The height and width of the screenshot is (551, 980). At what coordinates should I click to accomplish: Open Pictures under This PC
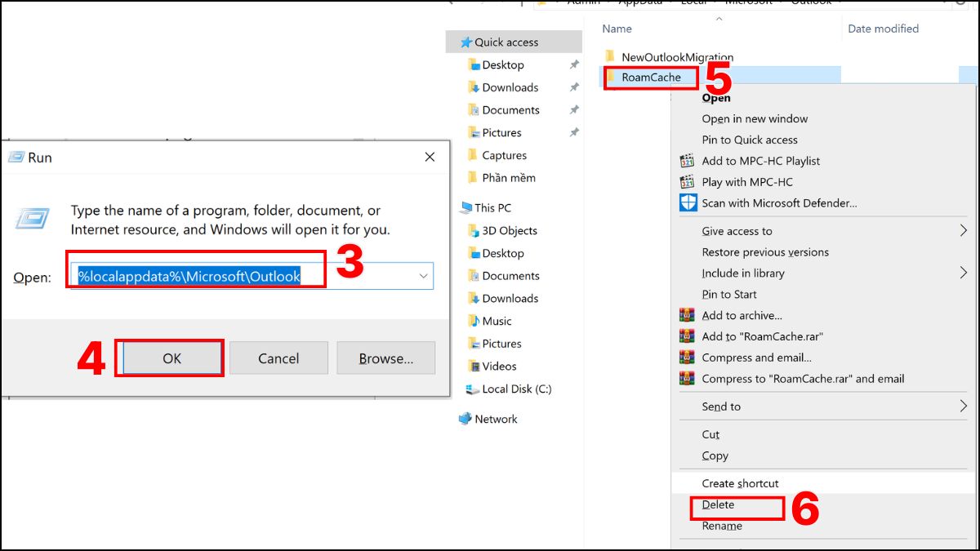click(501, 344)
